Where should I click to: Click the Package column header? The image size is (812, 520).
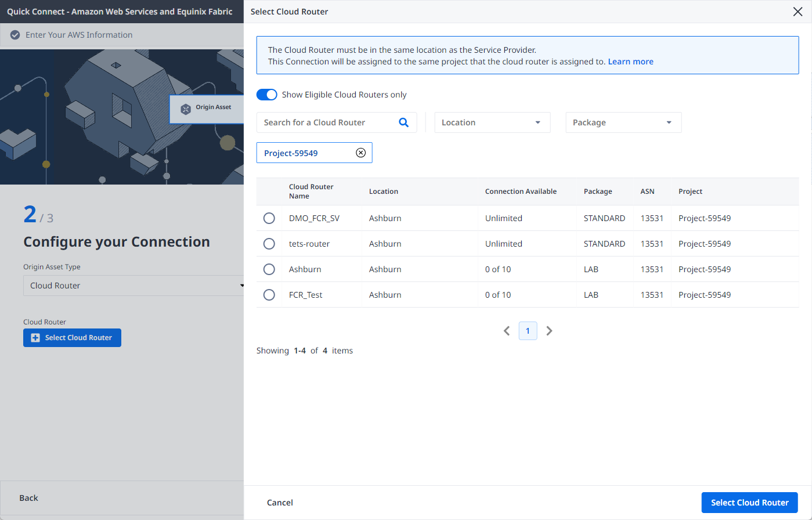point(598,192)
